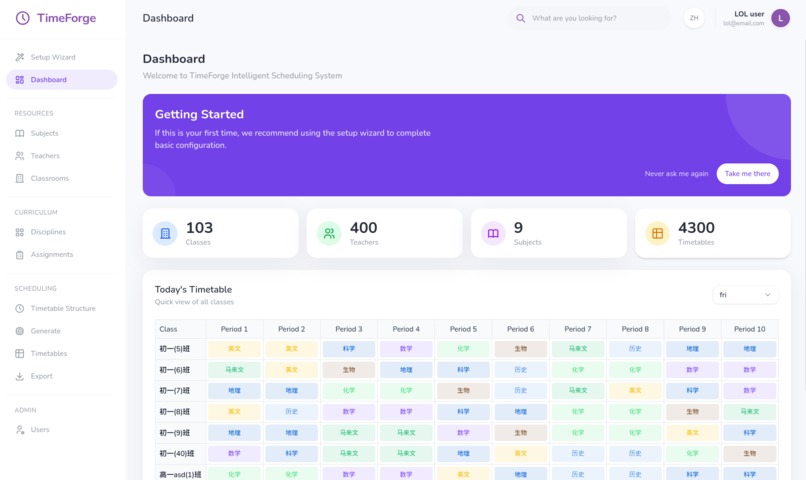Click Period 1 cell in 初一(8)班 row

(x=234, y=412)
